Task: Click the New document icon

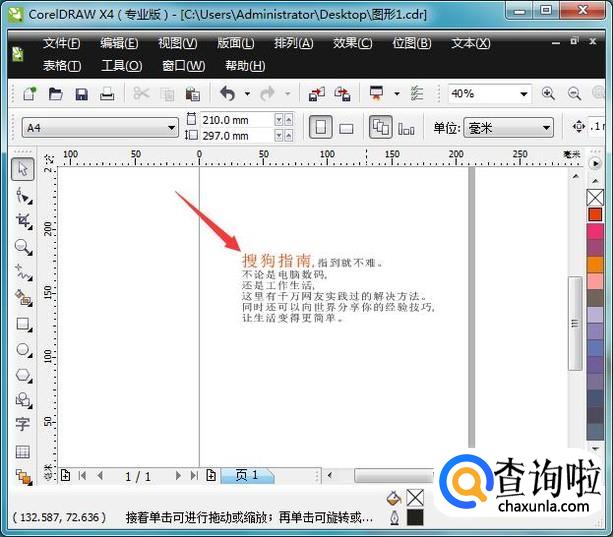Action: 29,94
